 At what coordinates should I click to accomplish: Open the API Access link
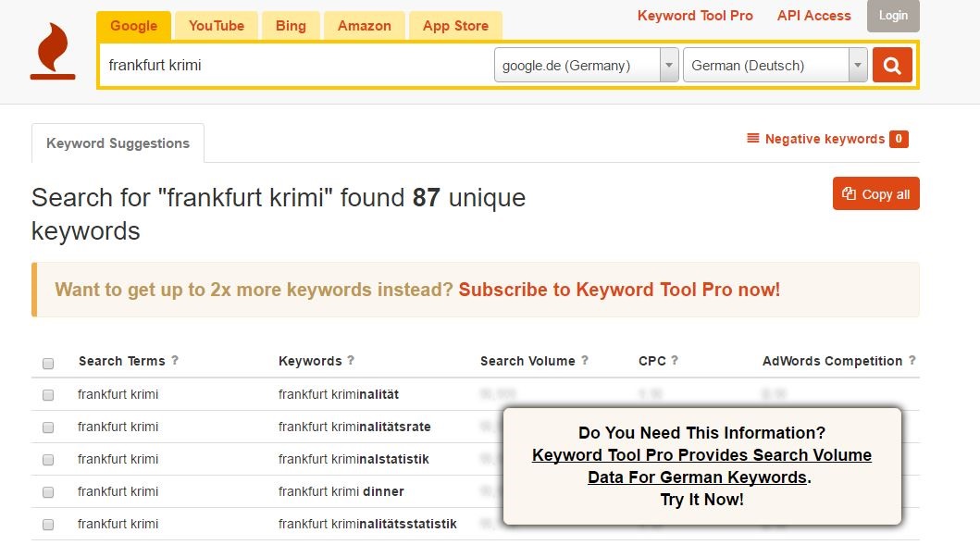coord(813,16)
